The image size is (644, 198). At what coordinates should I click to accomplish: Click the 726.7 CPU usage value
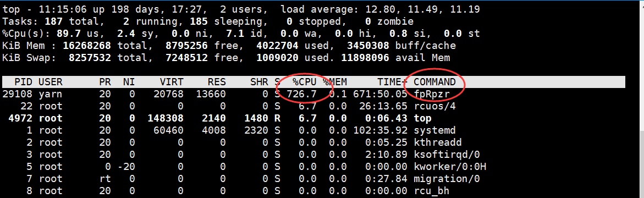point(301,94)
